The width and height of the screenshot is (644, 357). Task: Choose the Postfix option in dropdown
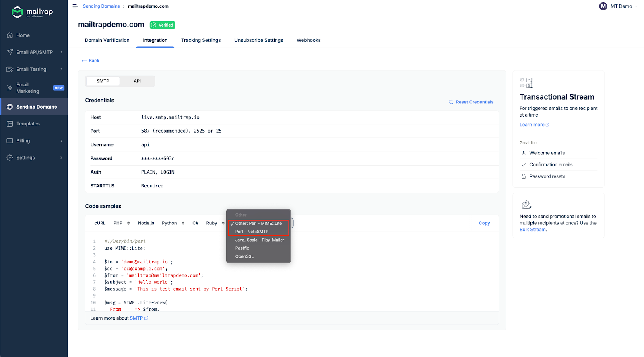(242, 248)
